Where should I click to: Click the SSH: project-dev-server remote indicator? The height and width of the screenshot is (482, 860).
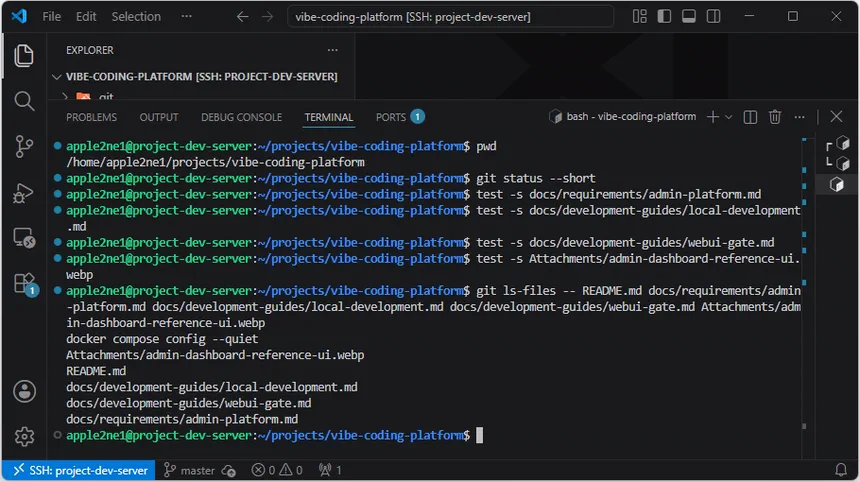pos(80,470)
